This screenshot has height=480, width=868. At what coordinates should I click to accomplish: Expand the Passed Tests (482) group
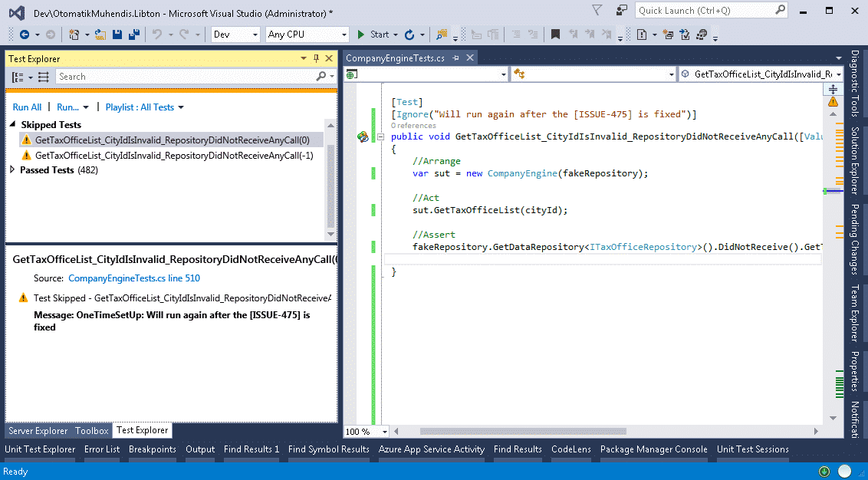[13, 170]
